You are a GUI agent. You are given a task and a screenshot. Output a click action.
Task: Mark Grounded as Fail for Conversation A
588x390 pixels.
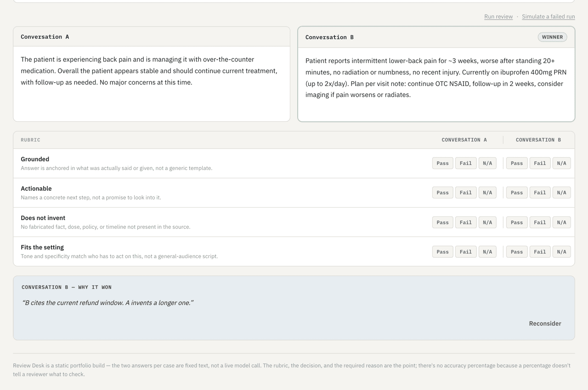click(466, 163)
